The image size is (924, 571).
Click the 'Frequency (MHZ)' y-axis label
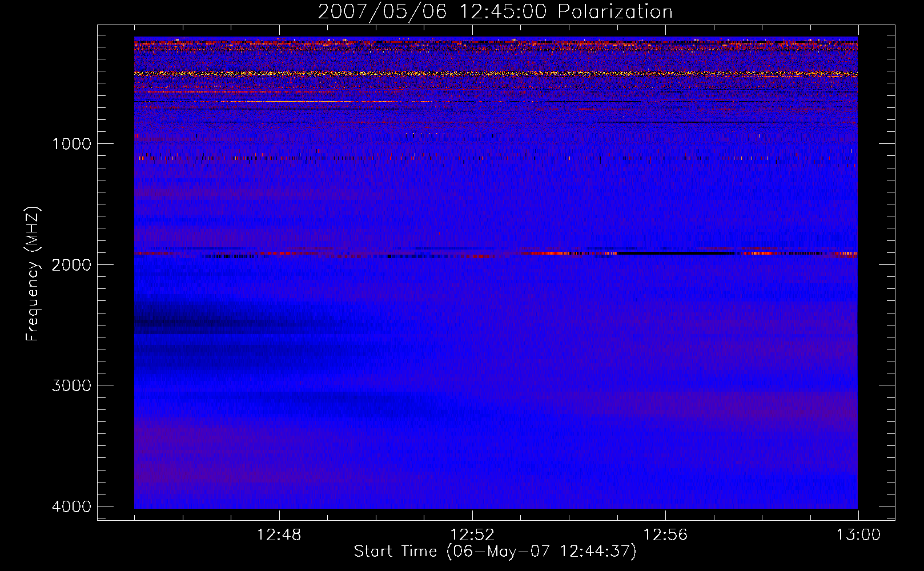point(33,274)
